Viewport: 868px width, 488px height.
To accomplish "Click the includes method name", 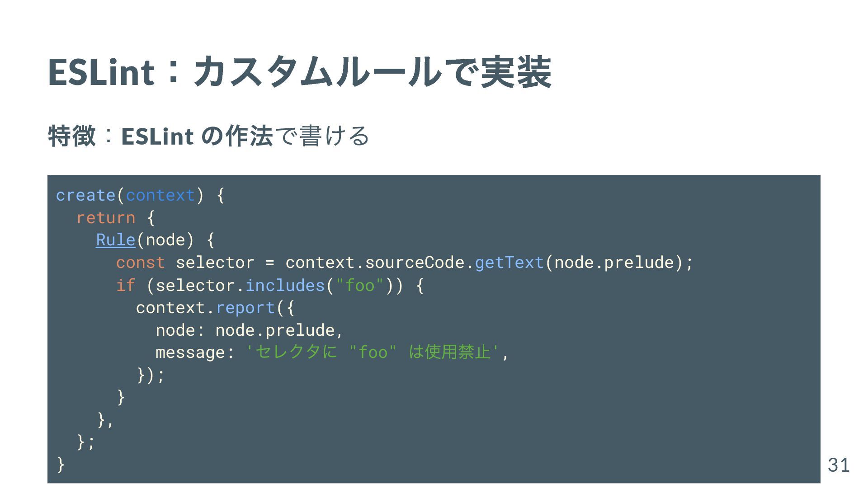I will (x=285, y=285).
